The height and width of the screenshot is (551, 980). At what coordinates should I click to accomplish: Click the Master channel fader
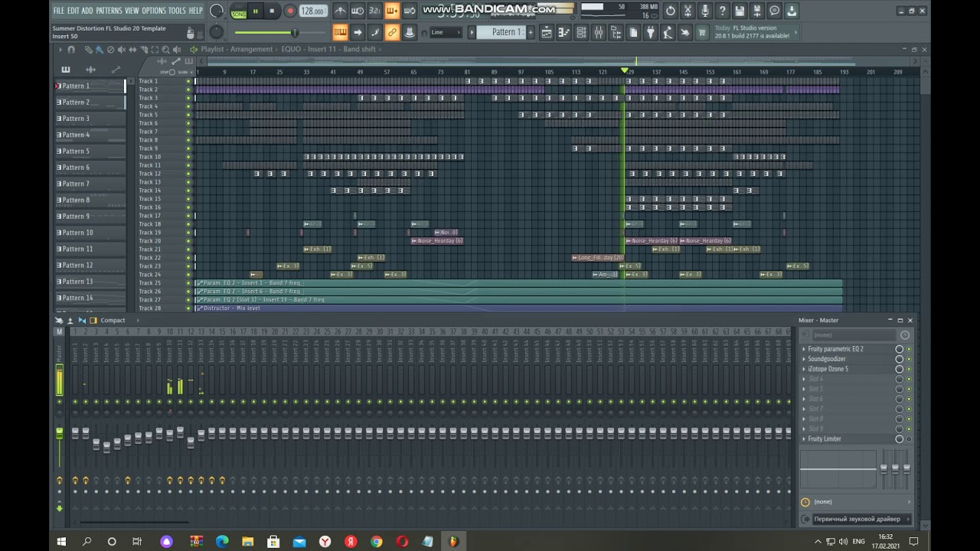59,433
